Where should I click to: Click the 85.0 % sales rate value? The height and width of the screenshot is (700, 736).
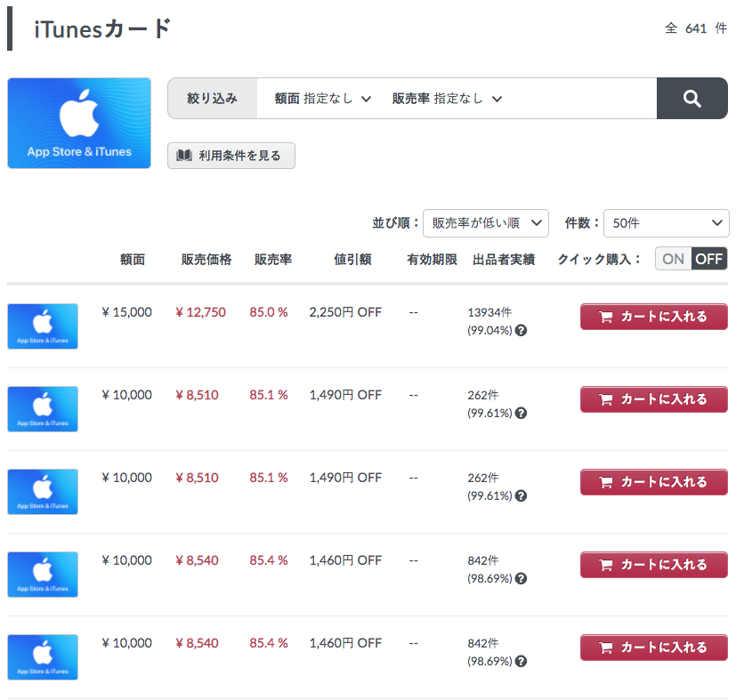(x=269, y=312)
